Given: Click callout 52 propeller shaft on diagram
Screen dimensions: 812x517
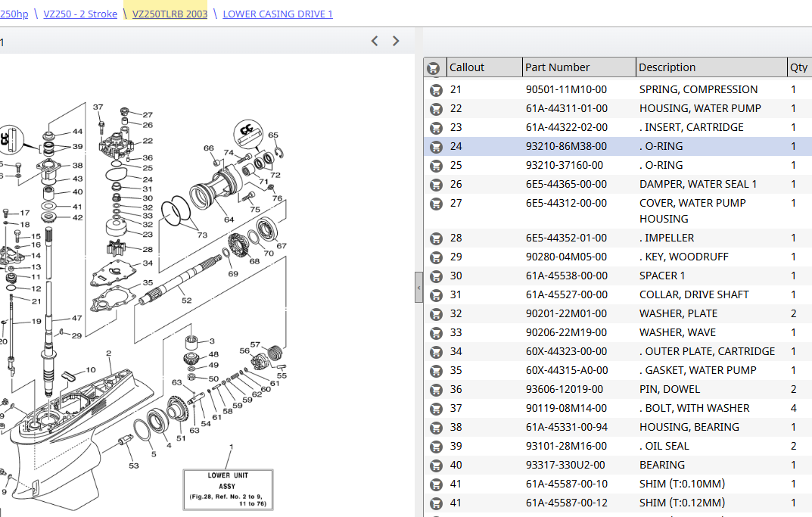Looking at the screenshot, I should pos(186,301).
